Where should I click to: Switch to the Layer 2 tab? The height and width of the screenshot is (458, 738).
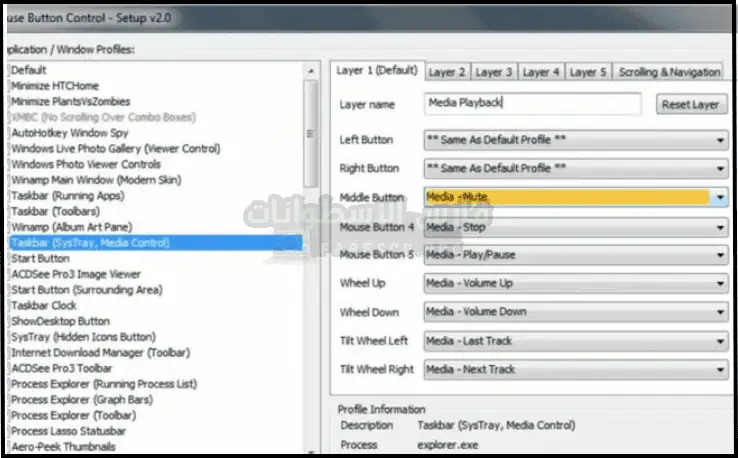(x=447, y=72)
